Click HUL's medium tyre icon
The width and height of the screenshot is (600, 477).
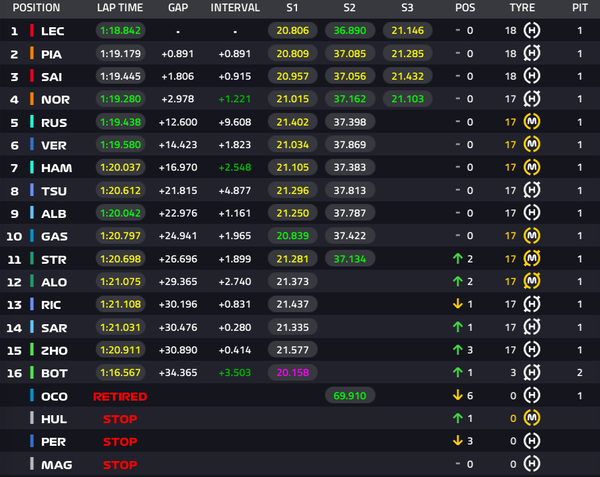click(532, 418)
